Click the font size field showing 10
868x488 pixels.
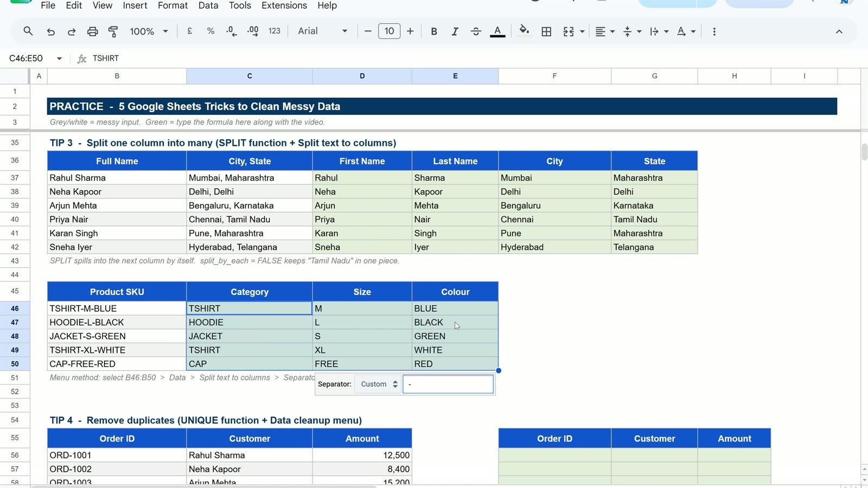[x=389, y=31]
